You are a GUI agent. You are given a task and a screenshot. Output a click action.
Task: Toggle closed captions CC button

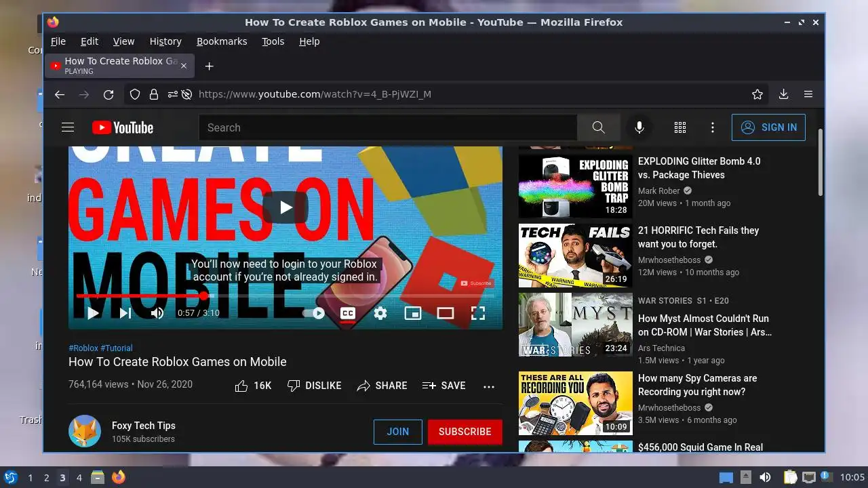click(348, 313)
